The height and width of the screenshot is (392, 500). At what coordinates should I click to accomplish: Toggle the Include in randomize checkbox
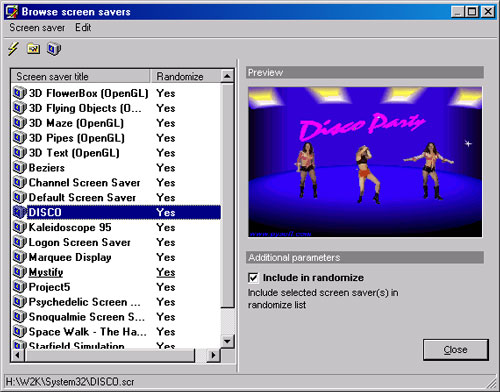point(253,278)
